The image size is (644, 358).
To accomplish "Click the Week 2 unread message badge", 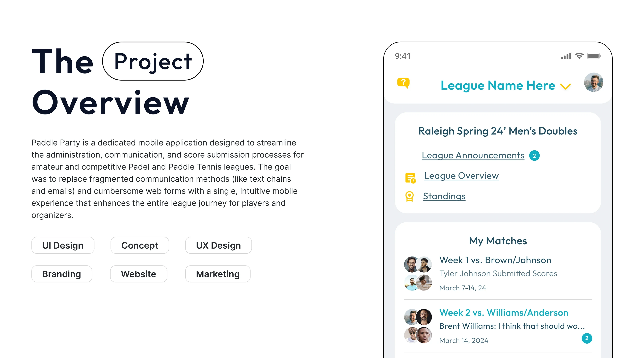I will point(587,338).
